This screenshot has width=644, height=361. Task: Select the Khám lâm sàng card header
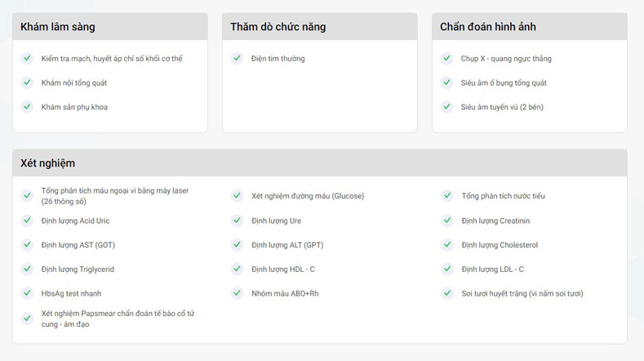[110, 27]
